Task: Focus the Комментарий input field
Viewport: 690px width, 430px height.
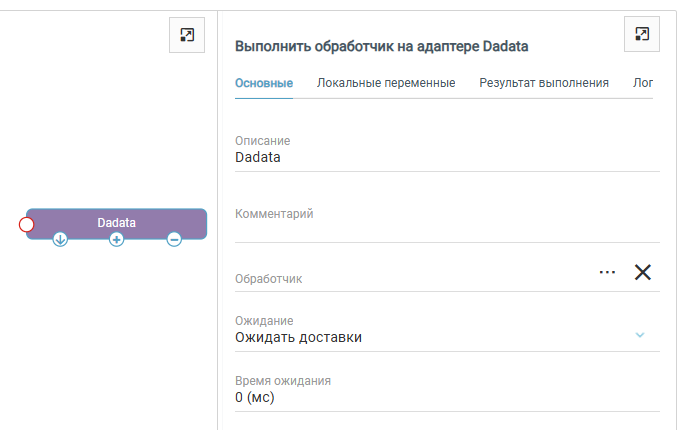Action: [x=420, y=228]
